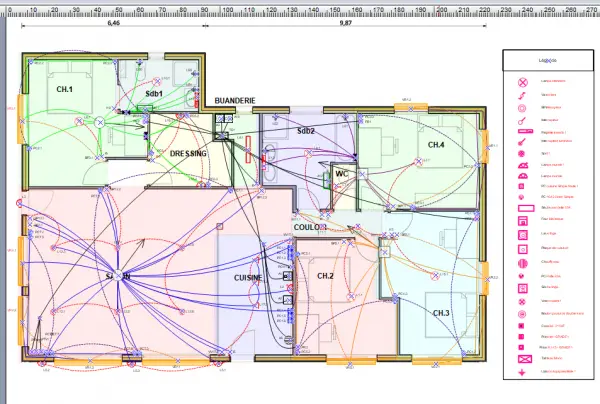
Task: Click the last arrow symbol in legend
Action: click(x=522, y=374)
